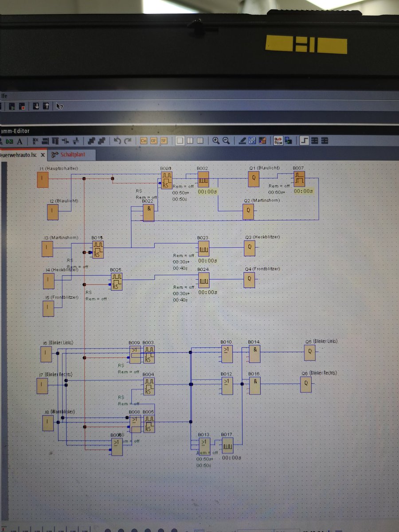Click the undo arrow icon
Screen dimensions: 399x532
[117, 141]
